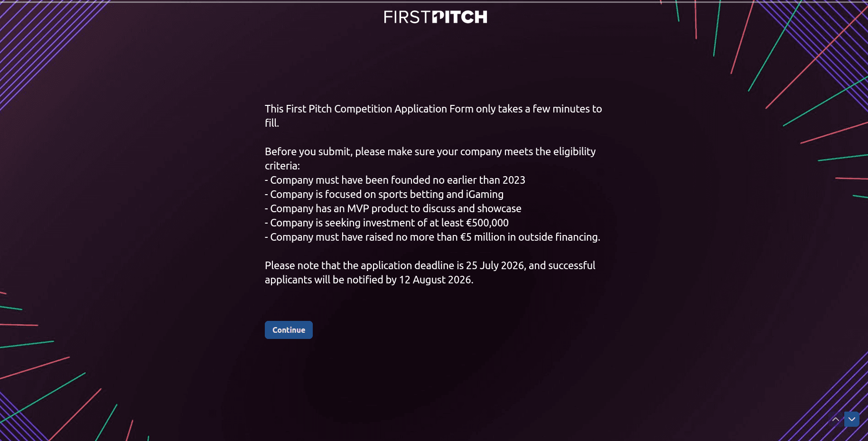Click the application deadline note paragraph
The width and height of the screenshot is (868, 441).
[x=430, y=272]
